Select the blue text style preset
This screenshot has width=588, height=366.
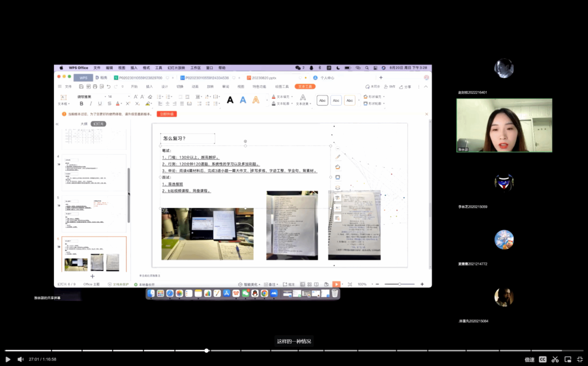243,100
